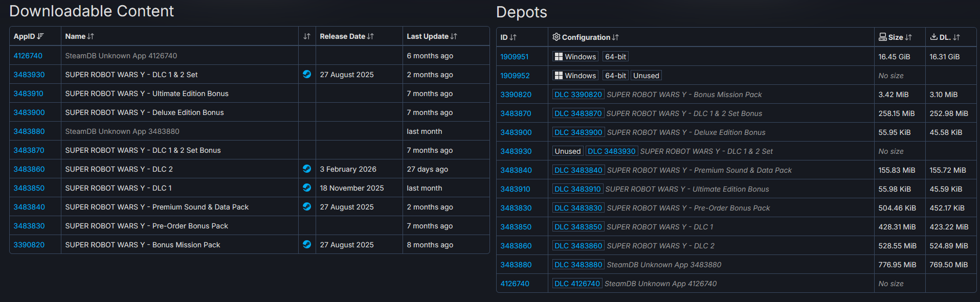Viewport: 980px width, 302px height.
Task: Open AppID 3483900 in the DLC table
Action: [29, 112]
